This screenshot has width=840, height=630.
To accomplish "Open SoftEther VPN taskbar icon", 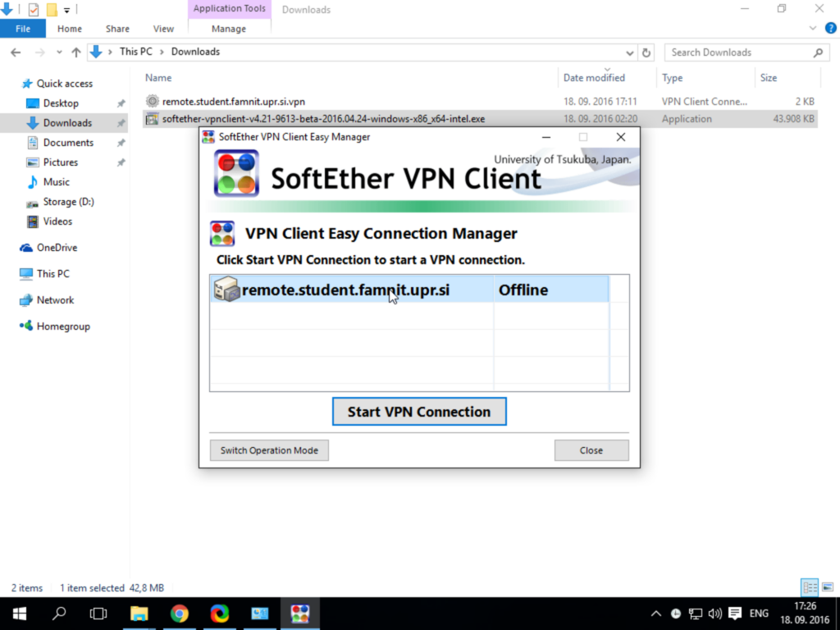I will [x=300, y=614].
